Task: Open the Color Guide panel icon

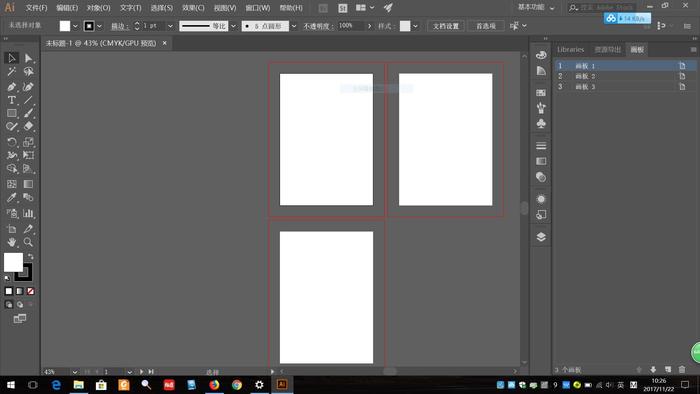Action: click(x=541, y=71)
